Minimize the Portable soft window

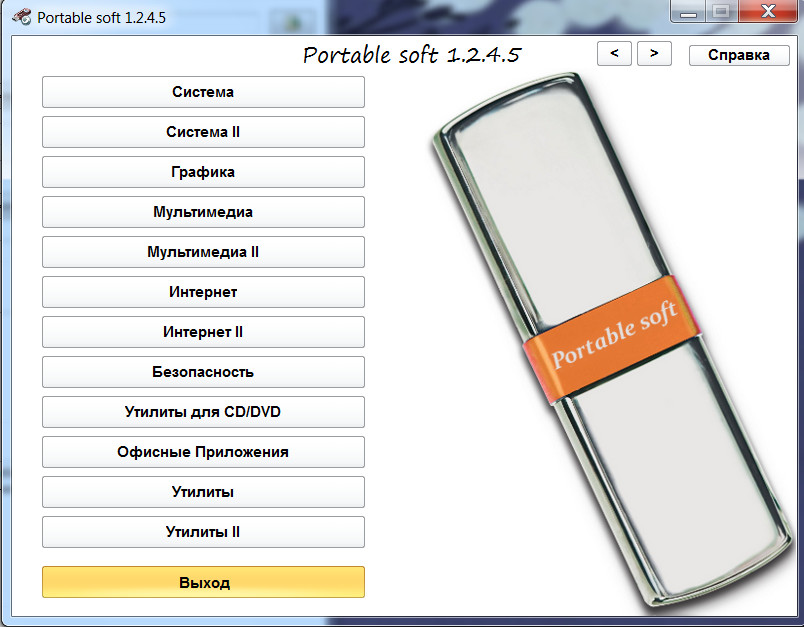point(689,14)
